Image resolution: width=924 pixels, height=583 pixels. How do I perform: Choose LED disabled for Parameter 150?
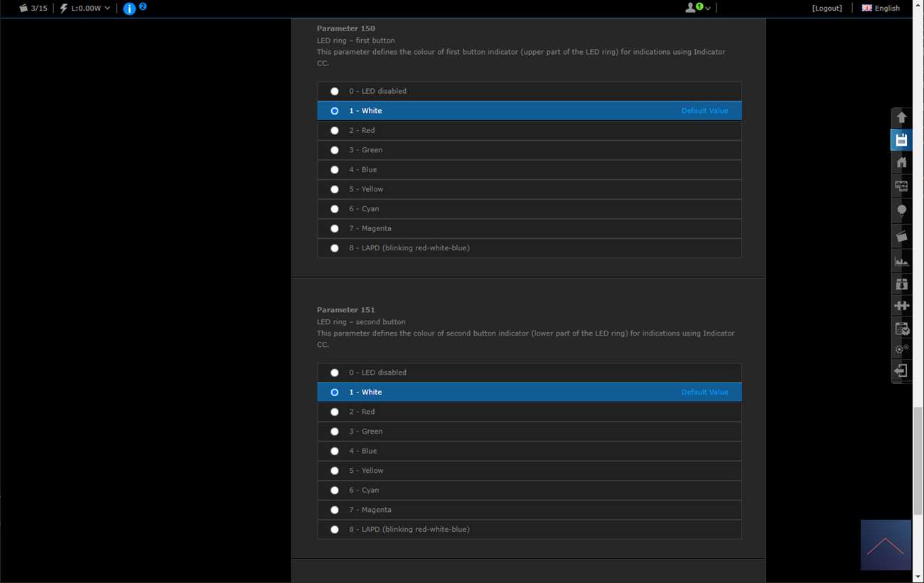pos(335,92)
